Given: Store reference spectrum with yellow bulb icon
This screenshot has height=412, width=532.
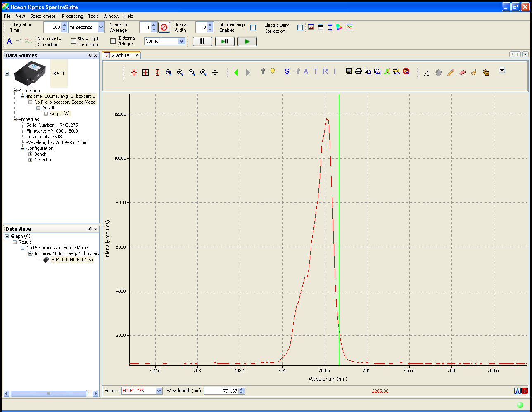Looking at the screenshot, I should coord(273,71).
